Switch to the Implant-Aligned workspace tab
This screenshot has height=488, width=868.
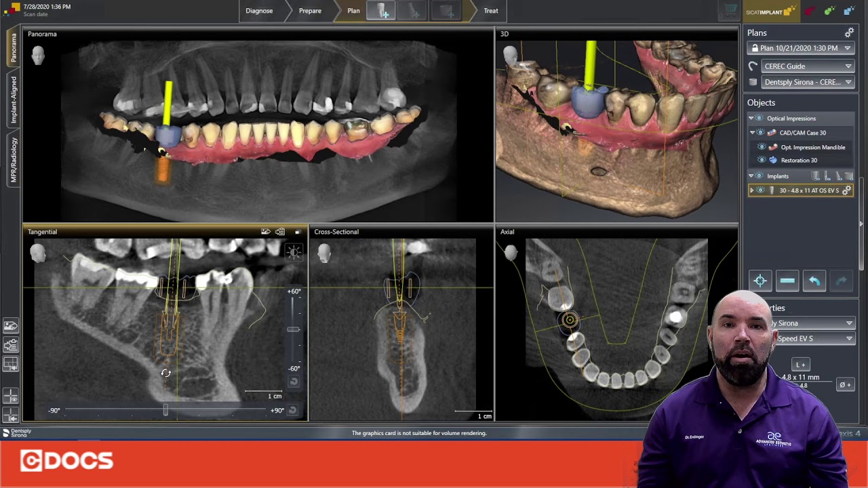tap(12, 100)
